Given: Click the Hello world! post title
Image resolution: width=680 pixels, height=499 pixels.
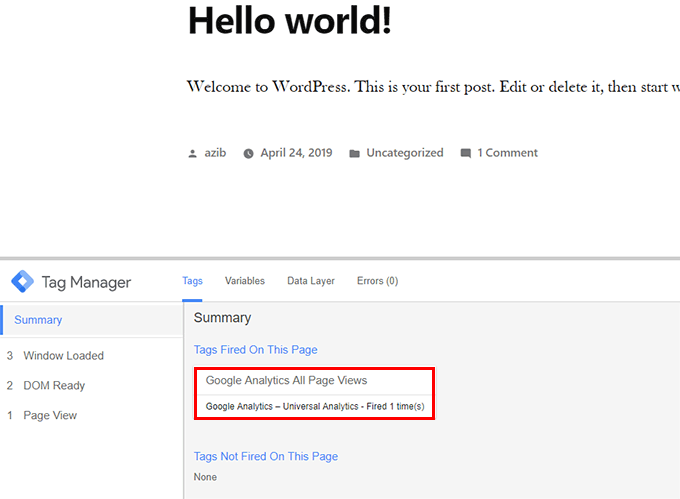Looking at the screenshot, I should pyautogui.click(x=290, y=21).
